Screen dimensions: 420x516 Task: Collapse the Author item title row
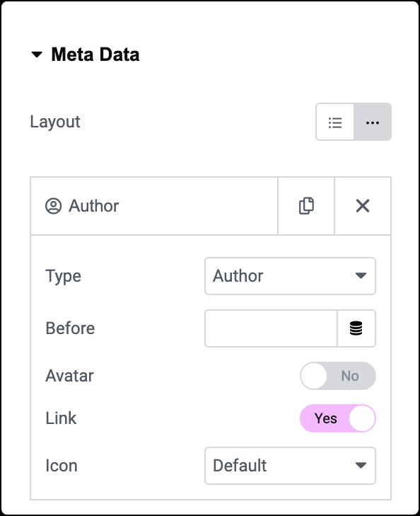154,206
